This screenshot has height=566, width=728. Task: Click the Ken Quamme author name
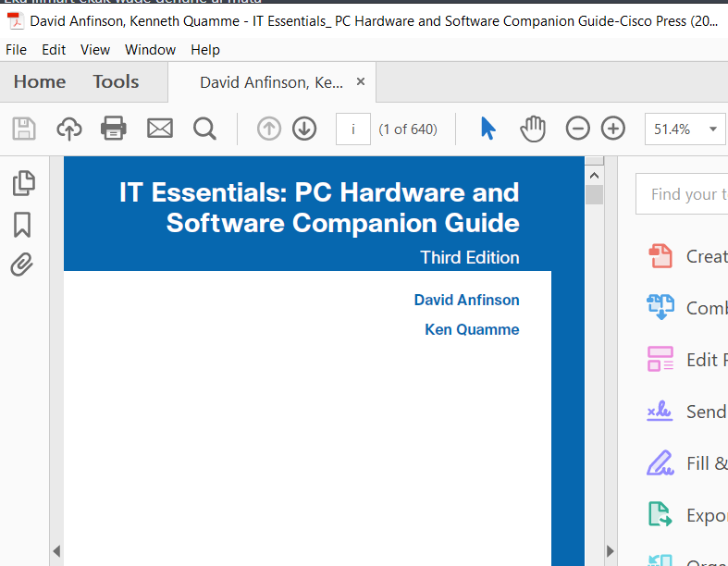(x=472, y=329)
